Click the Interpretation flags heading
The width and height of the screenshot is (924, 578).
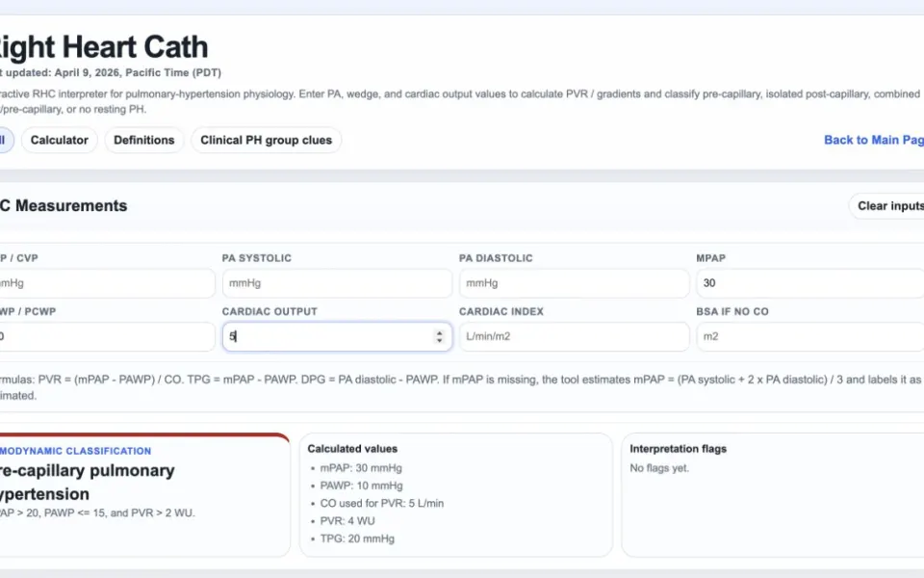click(x=678, y=449)
